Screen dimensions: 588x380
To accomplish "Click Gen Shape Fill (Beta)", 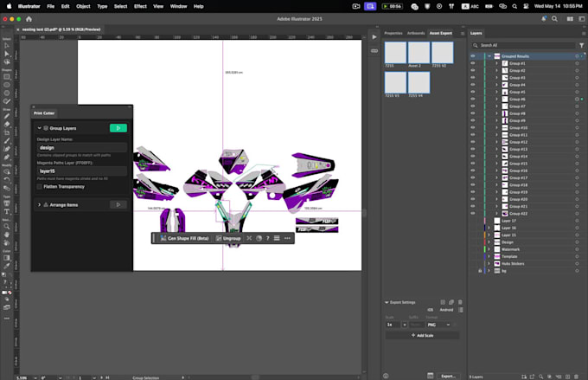I will point(184,238).
